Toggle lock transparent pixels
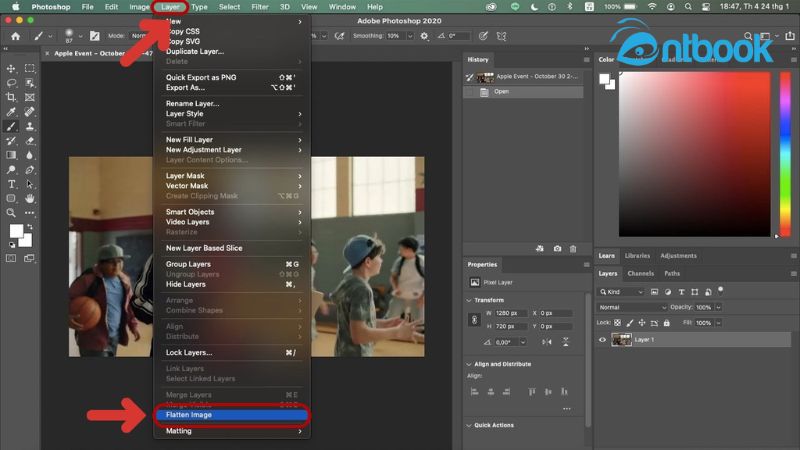 [617, 323]
